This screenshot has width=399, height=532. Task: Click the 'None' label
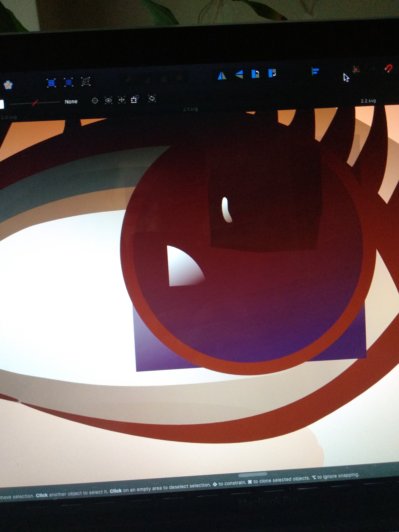(71, 101)
